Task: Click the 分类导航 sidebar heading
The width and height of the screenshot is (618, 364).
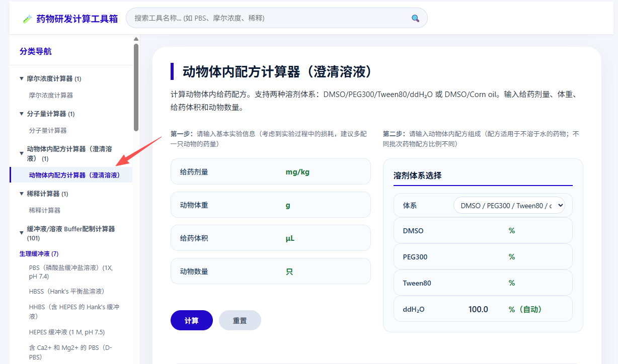Action: click(x=35, y=51)
